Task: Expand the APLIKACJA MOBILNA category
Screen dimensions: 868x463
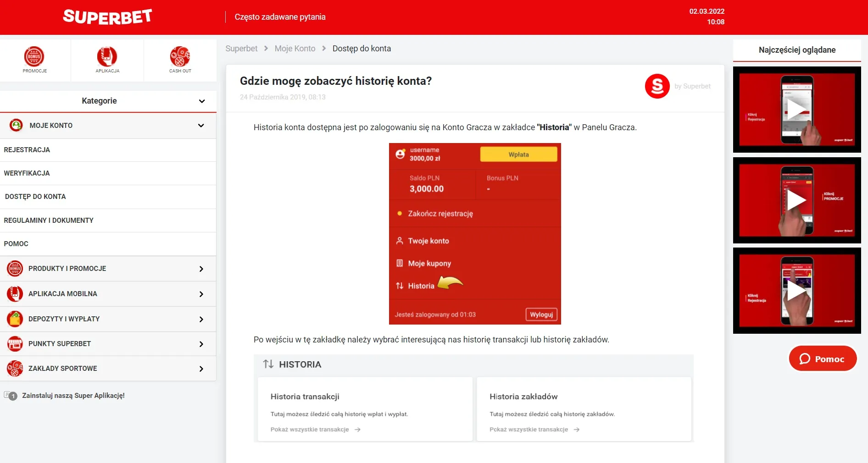Action: point(201,294)
